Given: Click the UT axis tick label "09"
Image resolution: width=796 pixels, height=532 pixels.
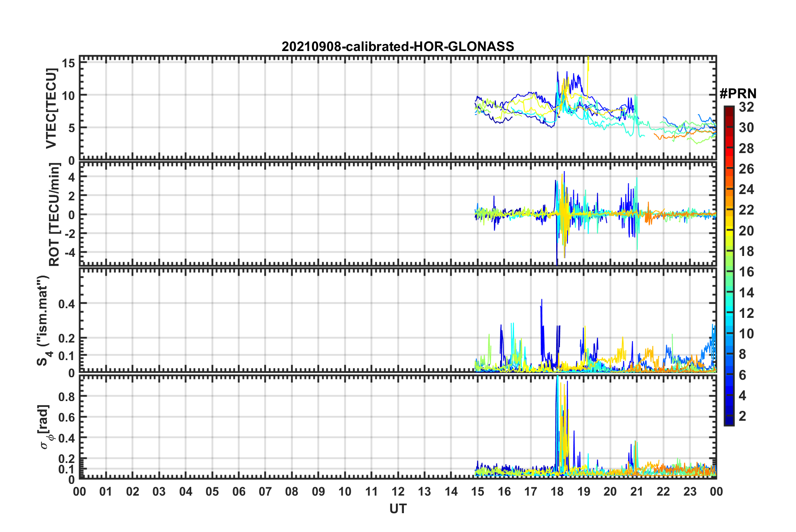Looking at the screenshot, I should click(x=318, y=491).
